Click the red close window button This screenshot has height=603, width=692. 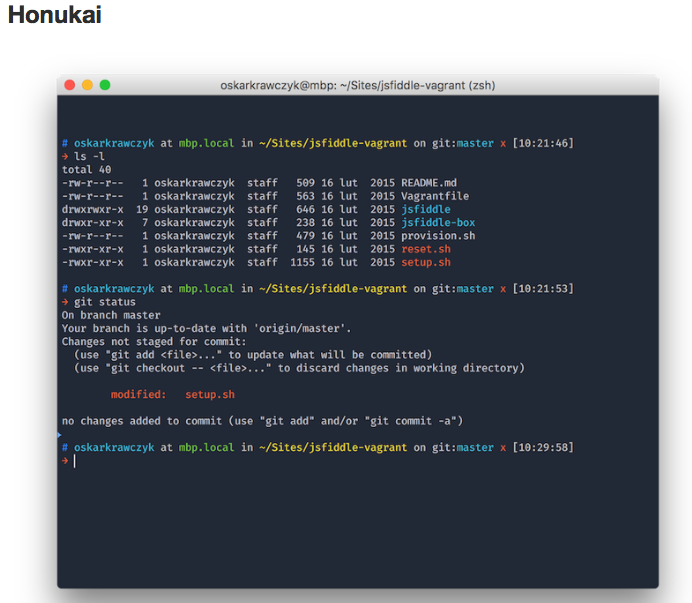70,85
